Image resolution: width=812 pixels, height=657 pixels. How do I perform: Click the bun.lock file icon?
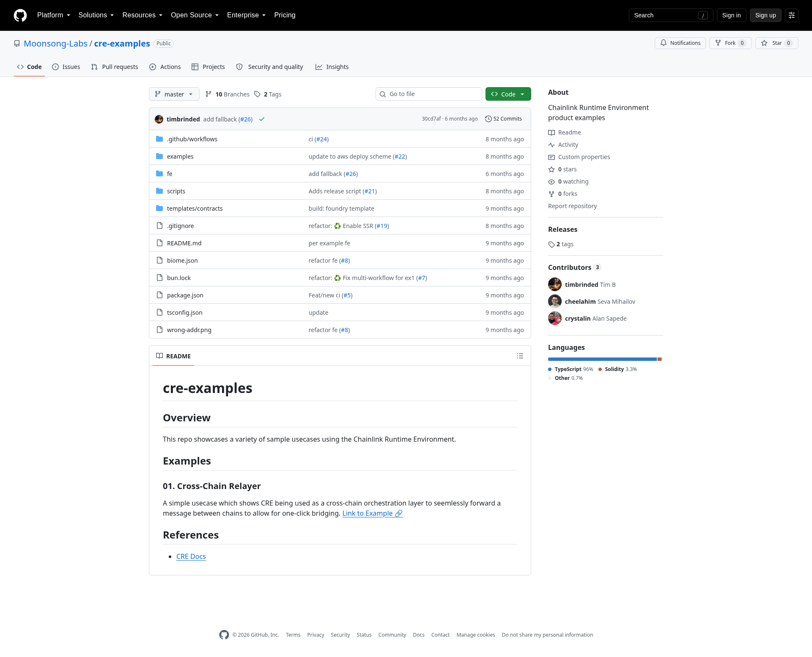[x=159, y=278]
